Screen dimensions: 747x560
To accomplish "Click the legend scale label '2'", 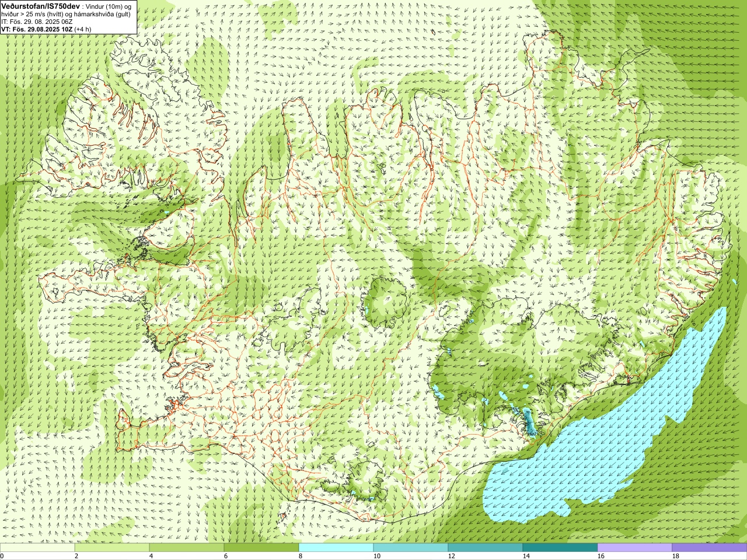I will tap(76, 556).
